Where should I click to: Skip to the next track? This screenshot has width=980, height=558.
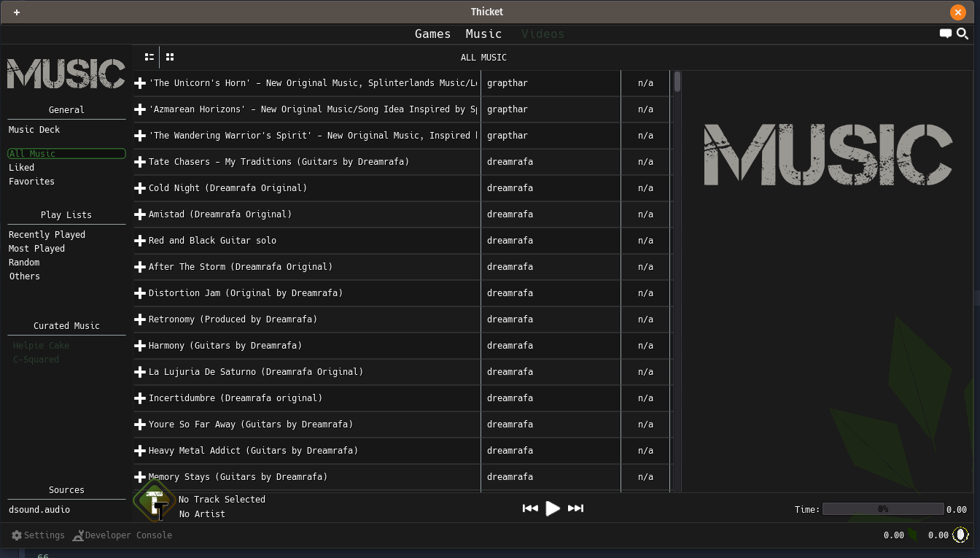pos(575,508)
